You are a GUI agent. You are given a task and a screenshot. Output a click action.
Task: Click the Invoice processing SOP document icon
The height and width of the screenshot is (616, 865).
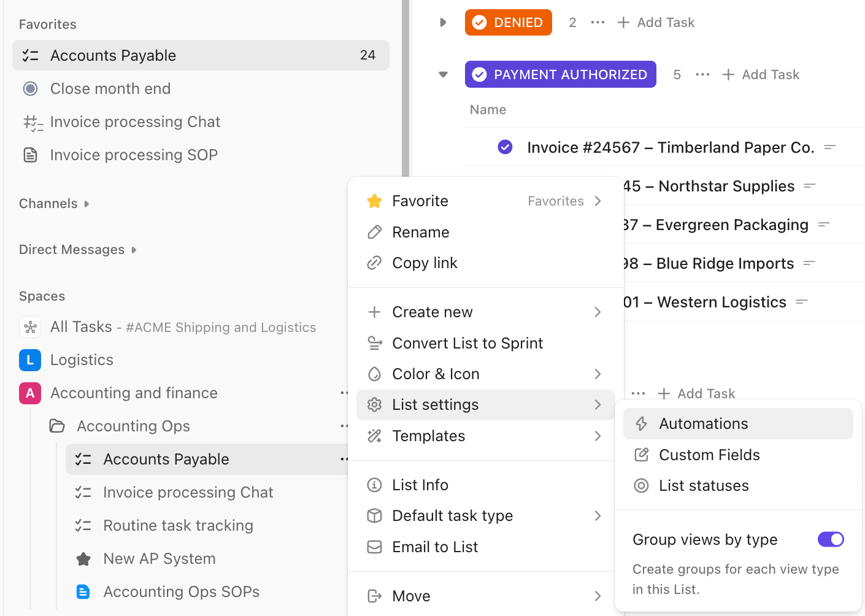coord(31,155)
